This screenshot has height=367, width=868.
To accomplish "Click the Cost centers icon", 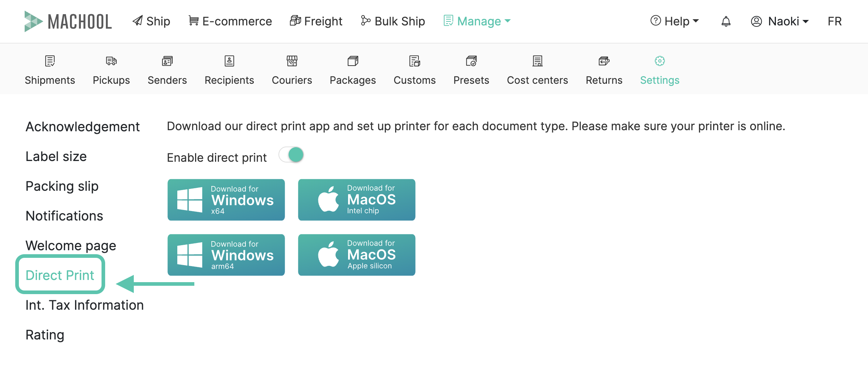I will pyautogui.click(x=538, y=61).
